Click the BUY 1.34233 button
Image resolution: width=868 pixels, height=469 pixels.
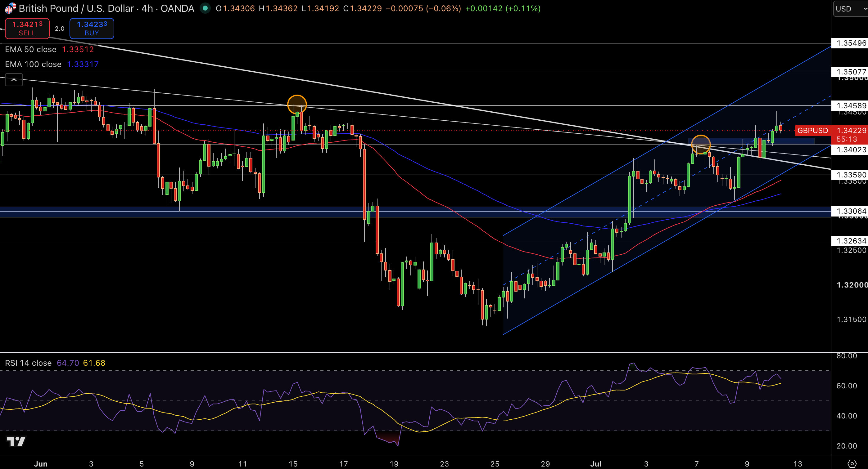click(92, 29)
